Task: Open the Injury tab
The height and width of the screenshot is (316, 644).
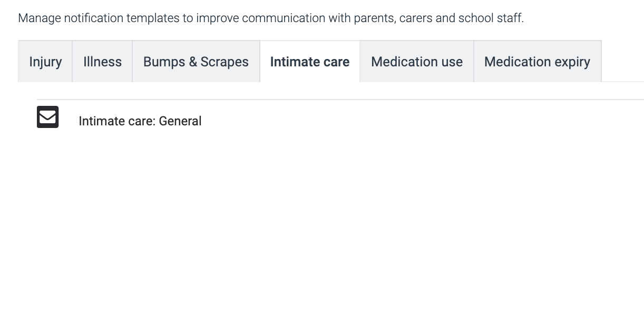Action: coord(45,62)
